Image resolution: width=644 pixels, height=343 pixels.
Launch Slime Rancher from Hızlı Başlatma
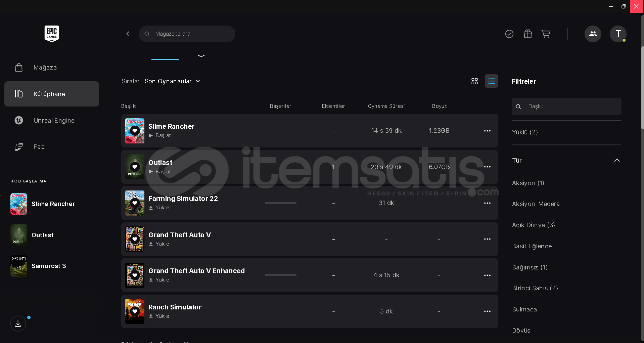(x=43, y=204)
